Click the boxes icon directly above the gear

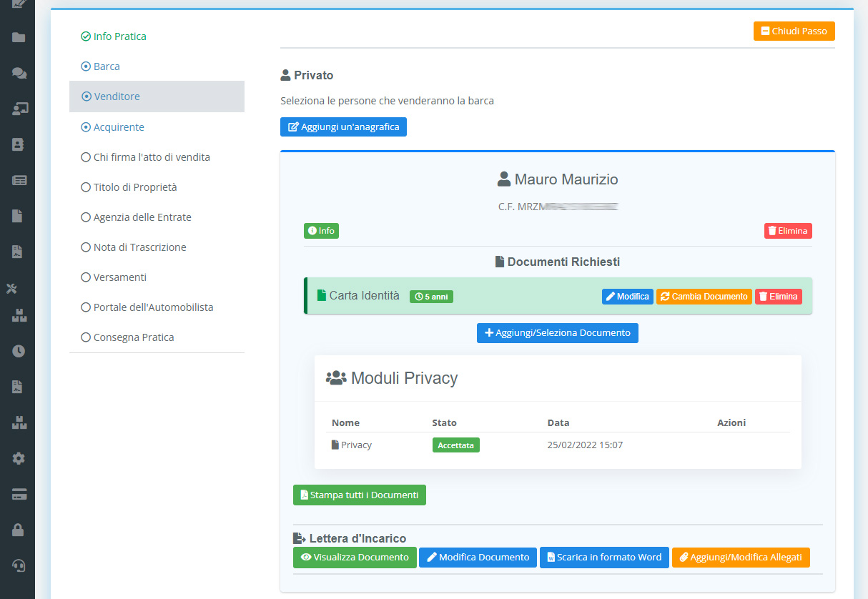19,422
